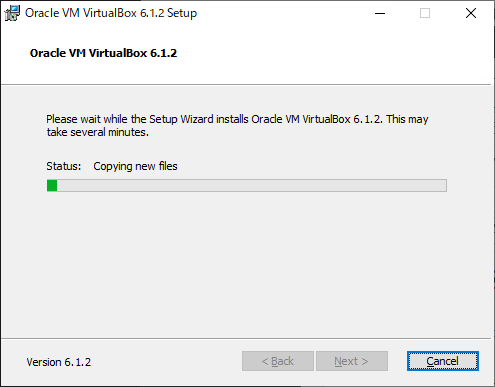Screen dimensions: 495x387
Task: Click the green filled portion of progress bar
Action: (x=52, y=185)
